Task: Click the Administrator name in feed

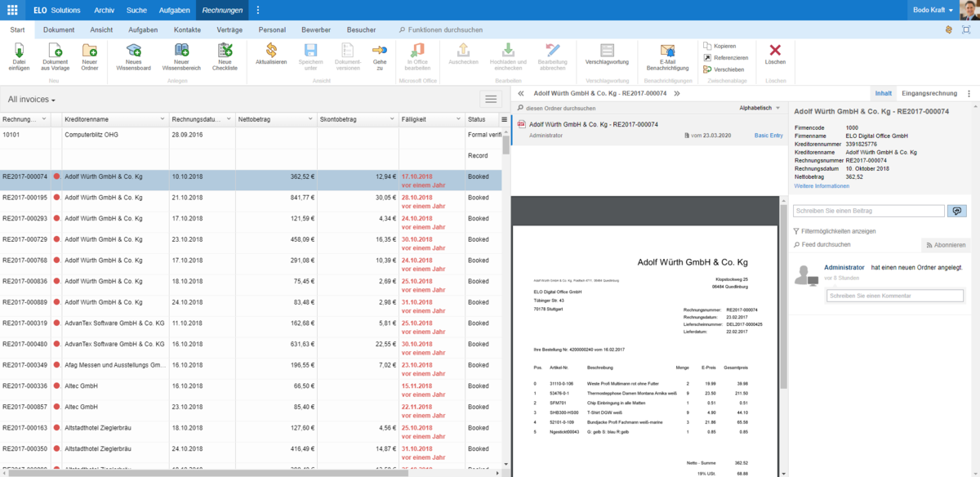Action: (844, 267)
